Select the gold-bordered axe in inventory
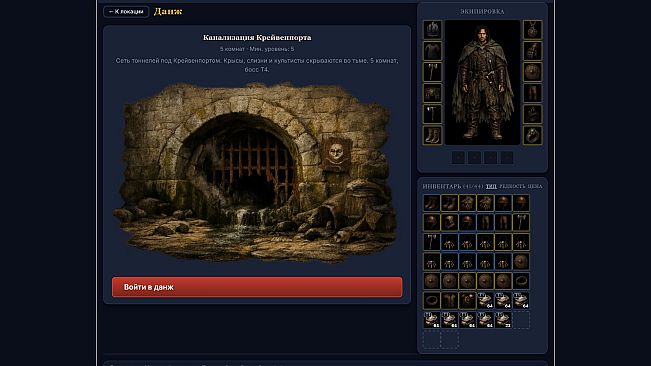Viewport: 651px width, 366px height. click(x=521, y=222)
